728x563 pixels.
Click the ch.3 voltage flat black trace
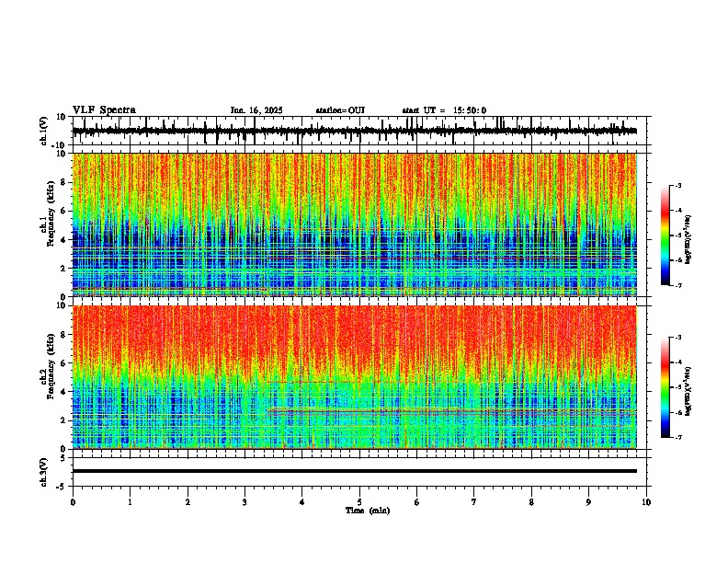(355, 471)
